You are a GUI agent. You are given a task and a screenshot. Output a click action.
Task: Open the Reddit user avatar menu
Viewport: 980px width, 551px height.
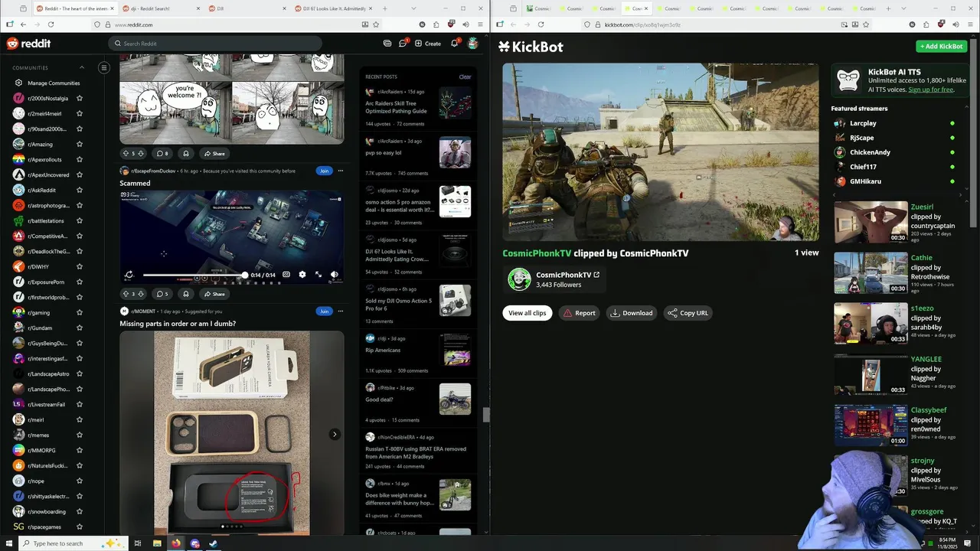[473, 44]
